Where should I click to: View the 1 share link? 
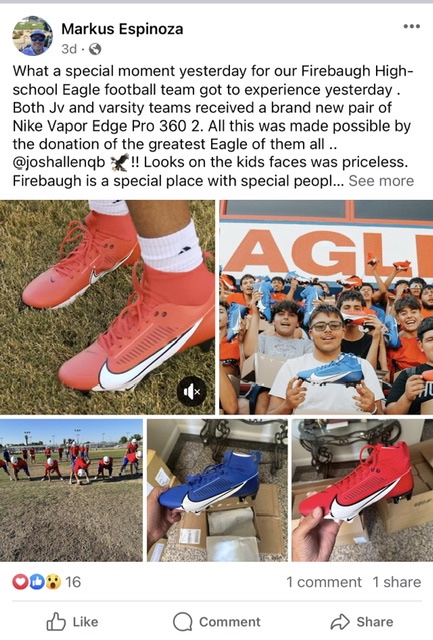point(396,582)
